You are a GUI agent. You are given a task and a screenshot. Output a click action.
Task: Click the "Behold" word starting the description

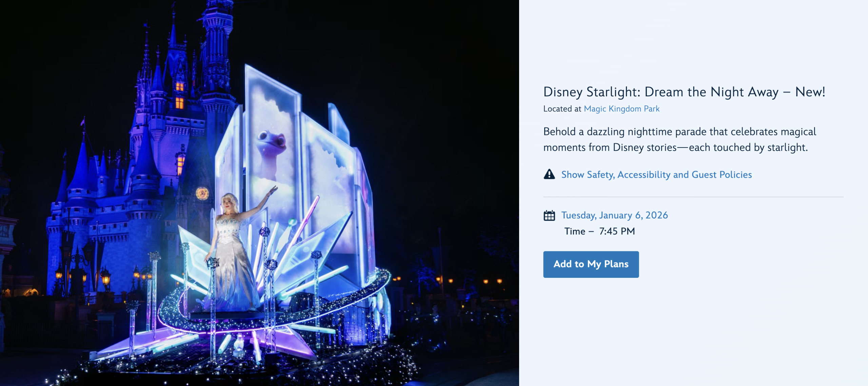coord(559,132)
